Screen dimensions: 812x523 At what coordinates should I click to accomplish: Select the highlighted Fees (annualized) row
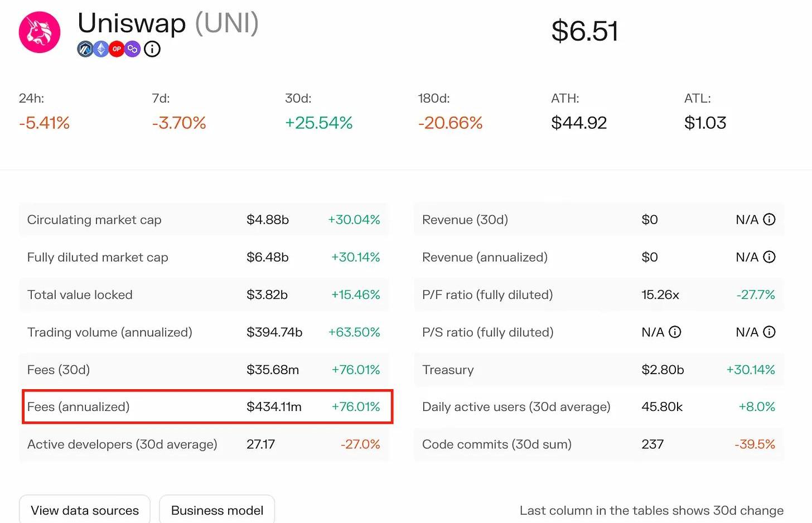click(207, 407)
